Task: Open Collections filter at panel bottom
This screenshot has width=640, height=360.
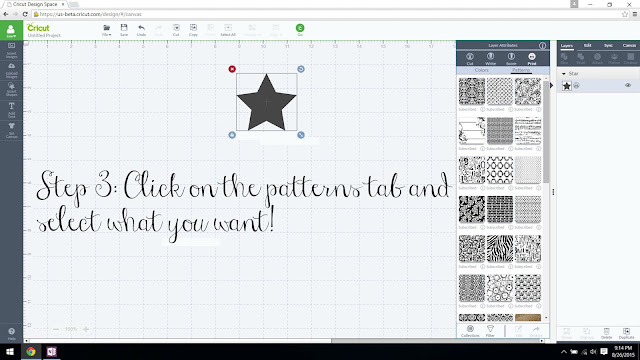Action: (470, 331)
